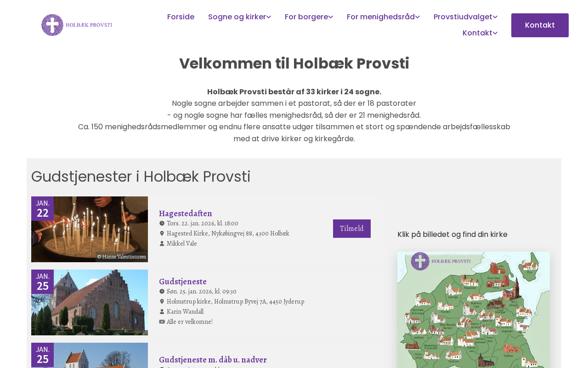Expand the Kontakt menu chevron
The height and width of the screenshot is (368, 588).
point(495,33)
